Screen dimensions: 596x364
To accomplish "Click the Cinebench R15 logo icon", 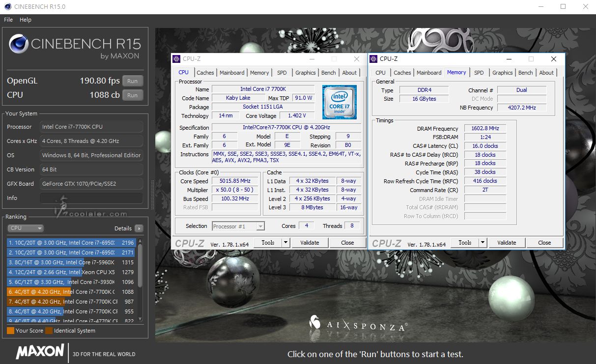I will 19,44.
